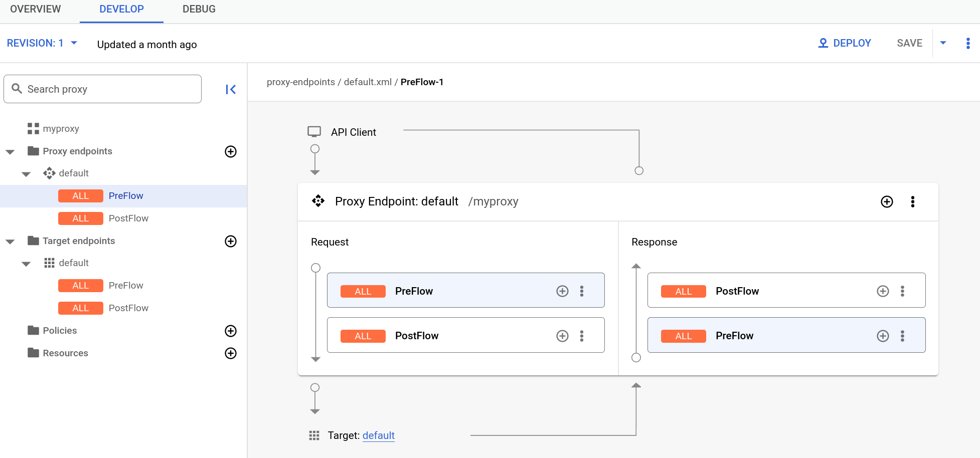Image resolution: width=980 pixels, height=458 pixels.
Task: Add a step to Request PreFlow using plus icon
Action: [x=562, y=291]
